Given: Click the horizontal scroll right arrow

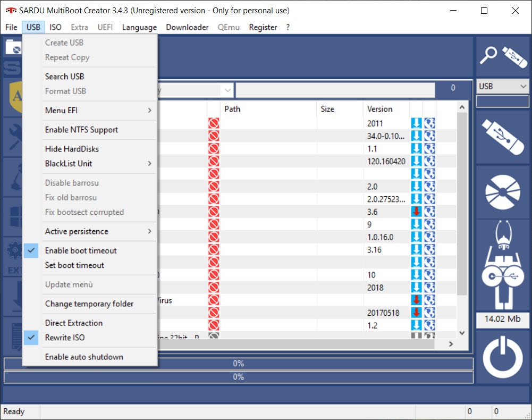Looking at the screenshot, I should pyautogui.click(x=451, y=344).
